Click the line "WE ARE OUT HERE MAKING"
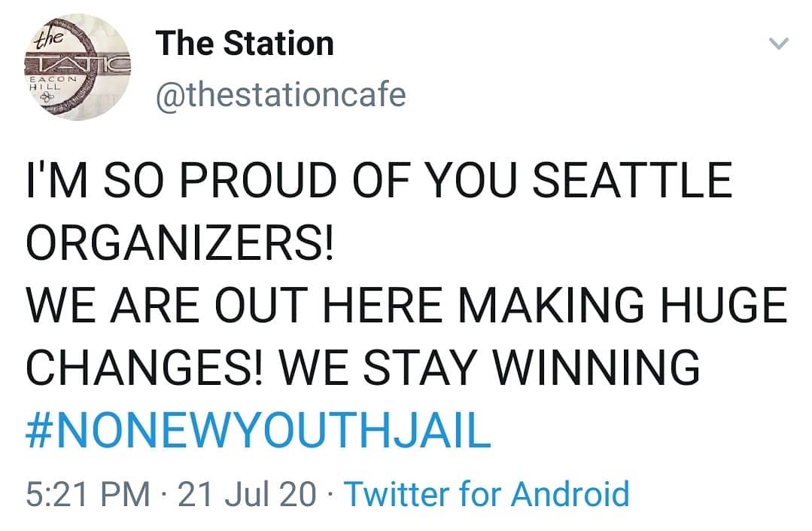 [335, 305]
